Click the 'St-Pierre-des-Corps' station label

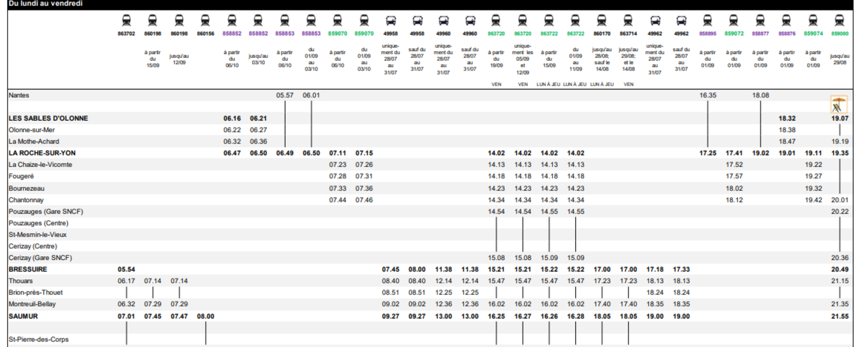[38, 339]
